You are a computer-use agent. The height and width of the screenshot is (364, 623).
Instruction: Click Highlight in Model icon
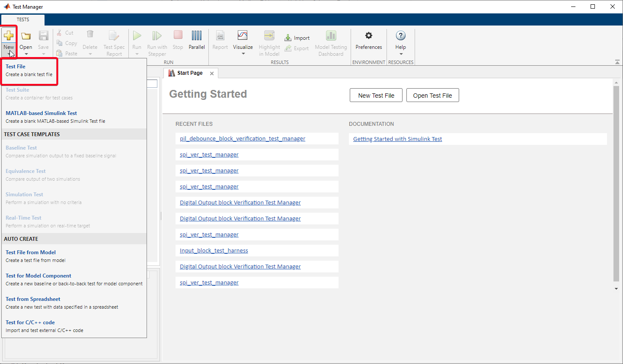[269, 35]
